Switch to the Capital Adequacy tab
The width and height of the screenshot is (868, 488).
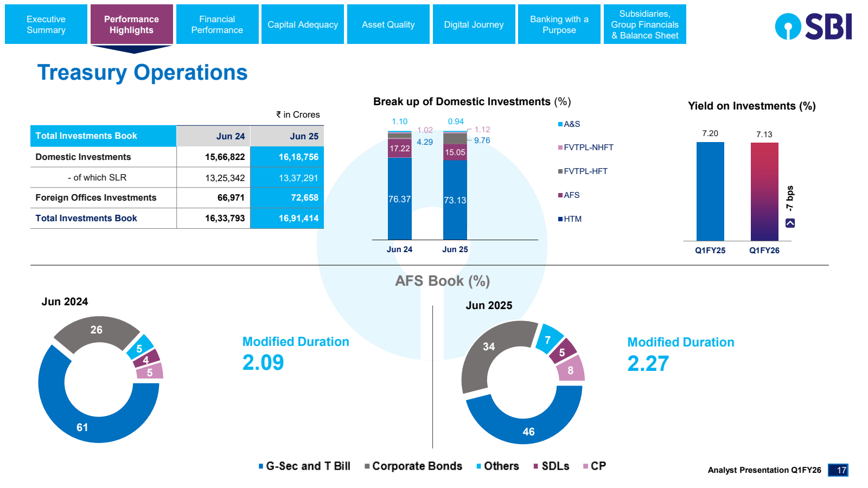click(x=303, y=24)
